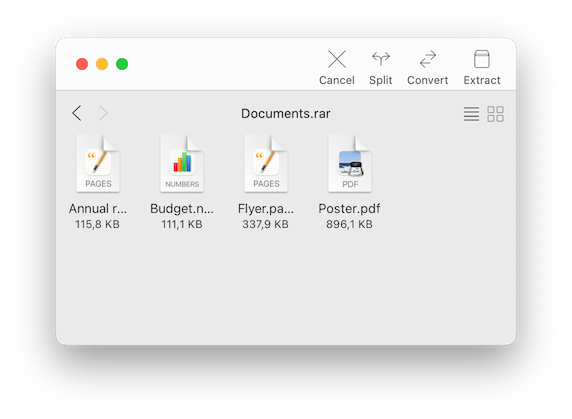Go forward with the right chevron
The width and height of the screenshot is (572, 419).
tap(103, 113)
